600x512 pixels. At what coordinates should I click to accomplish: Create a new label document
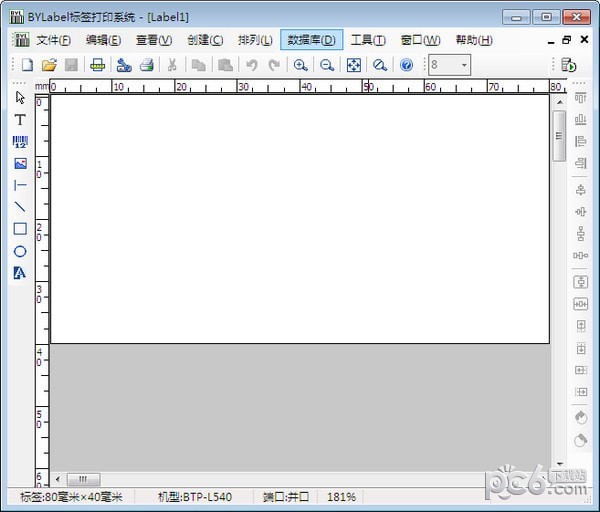tap(28, 65)
